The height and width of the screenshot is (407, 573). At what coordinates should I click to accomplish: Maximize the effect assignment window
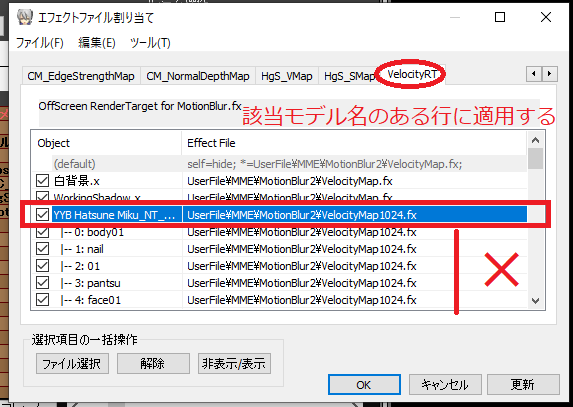click(500, 17)
